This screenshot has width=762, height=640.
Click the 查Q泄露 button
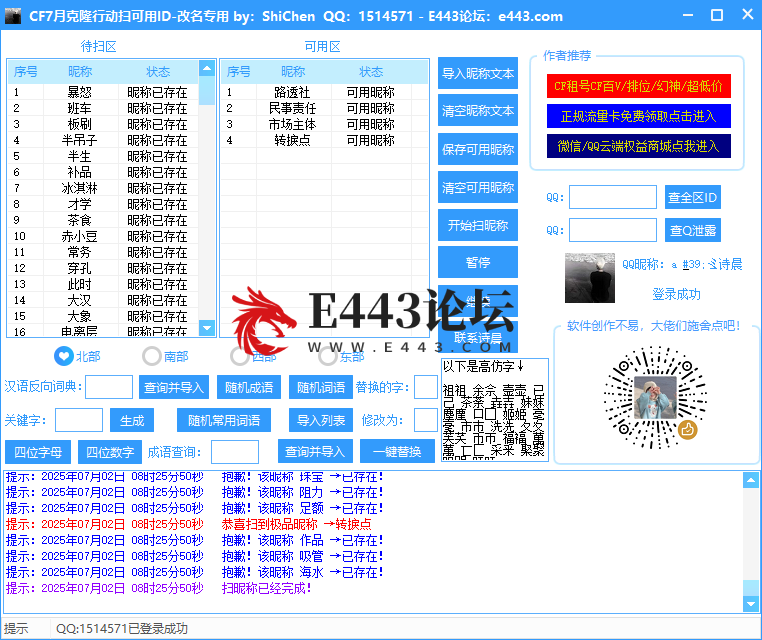pos(693,230)
